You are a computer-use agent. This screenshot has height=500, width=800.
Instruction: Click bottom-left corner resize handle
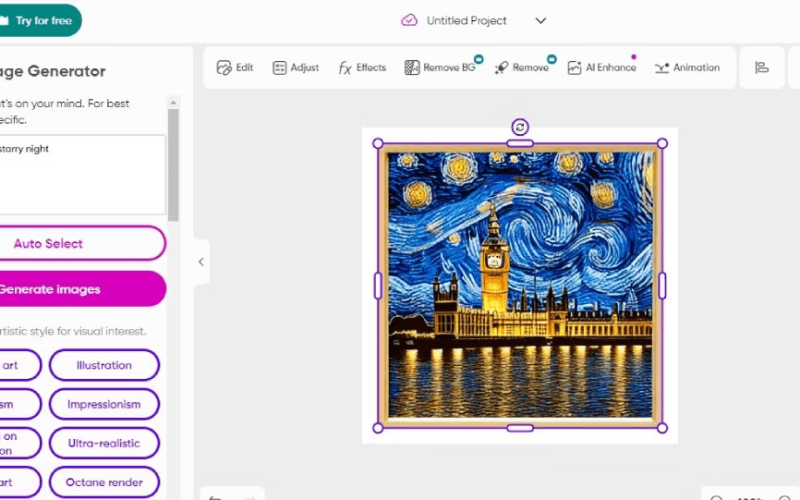tap(378, 428)
